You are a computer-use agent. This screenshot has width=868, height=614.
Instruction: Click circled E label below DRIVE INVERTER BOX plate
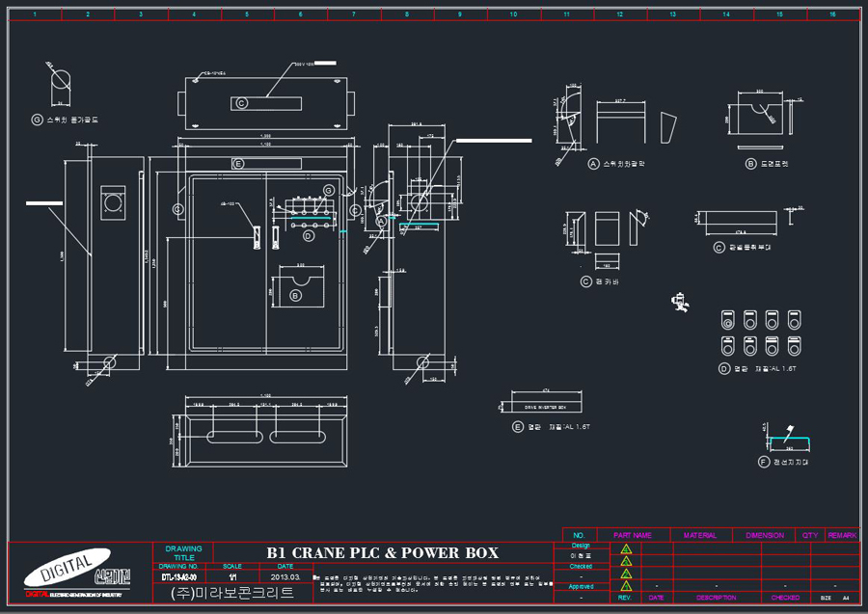pyautogui.click(x=518, y=426)
